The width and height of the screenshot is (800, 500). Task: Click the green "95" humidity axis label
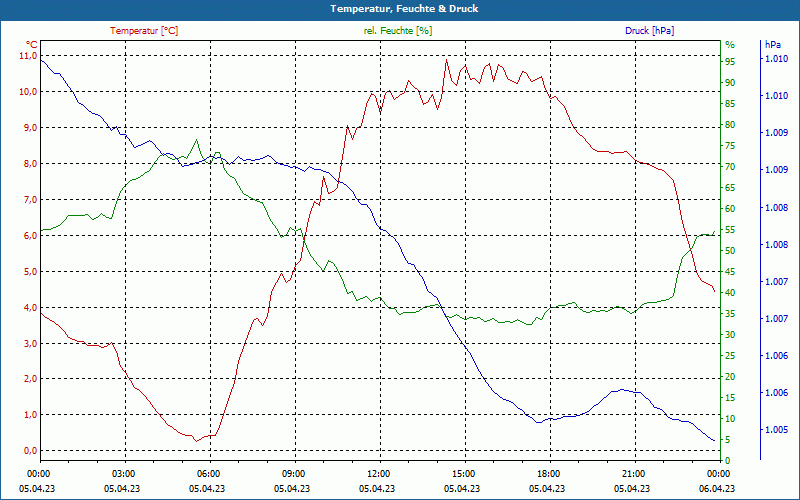pos(730,62)
